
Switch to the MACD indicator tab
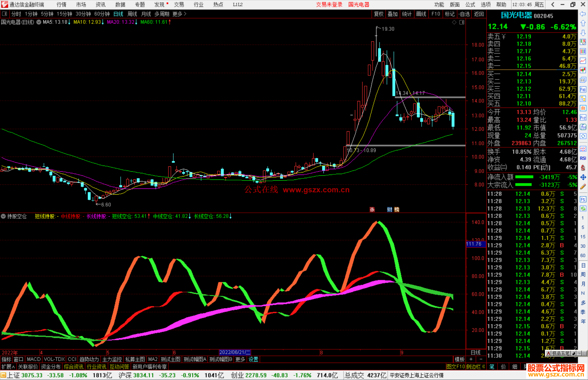[x=34, y=359]
